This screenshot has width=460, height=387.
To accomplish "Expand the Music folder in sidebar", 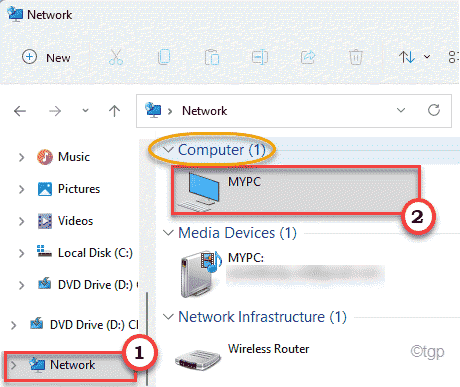I will pos(21,157).
